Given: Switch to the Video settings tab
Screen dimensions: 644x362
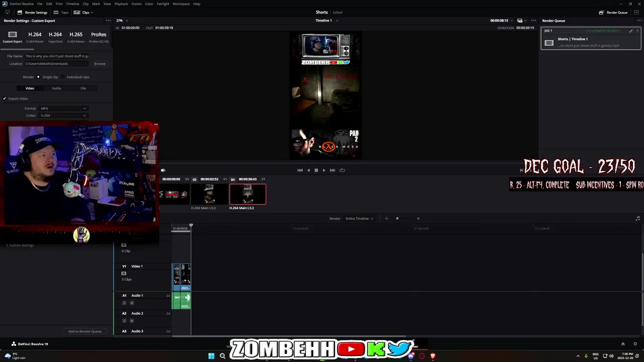Looking at the screenshot, I should [x=30, y=88].
